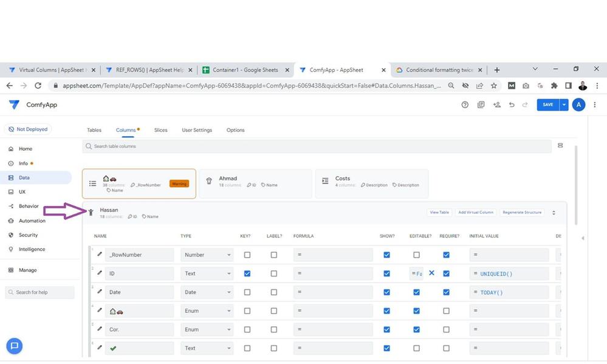The width and height of the screenshot is (607, 364).
Task: Click Regenerate Structure button
Action: point(522,213)
